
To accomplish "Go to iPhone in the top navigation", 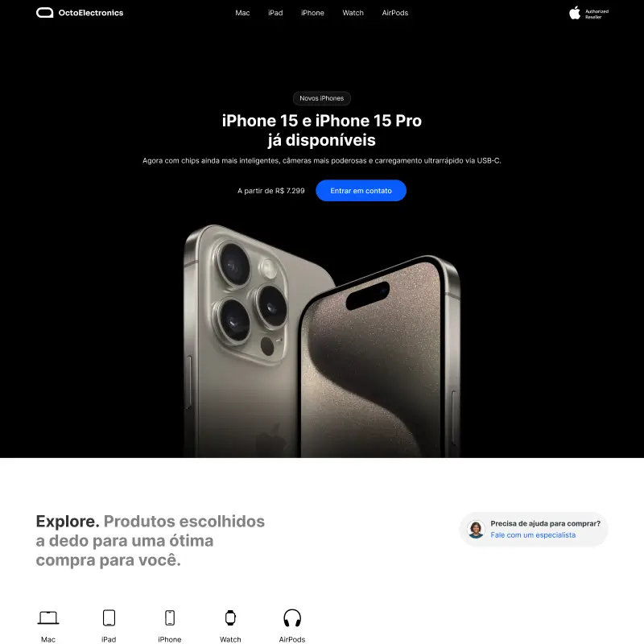I will point(312,13).
